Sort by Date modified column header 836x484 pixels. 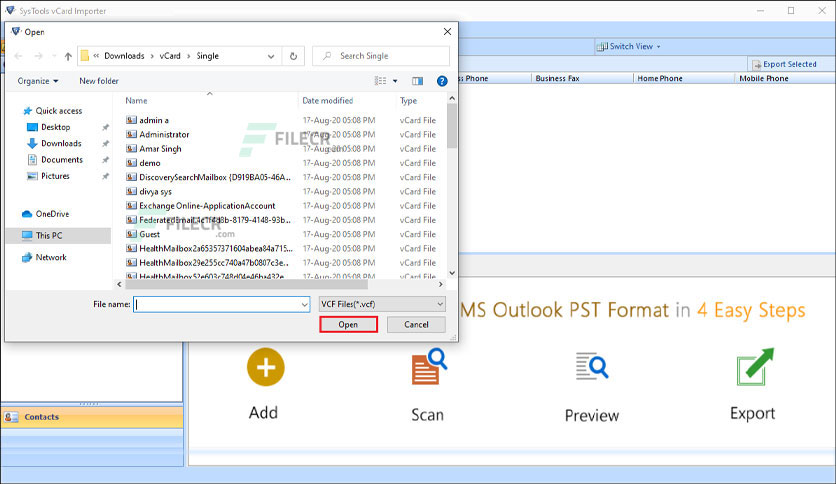pos(327,101)
